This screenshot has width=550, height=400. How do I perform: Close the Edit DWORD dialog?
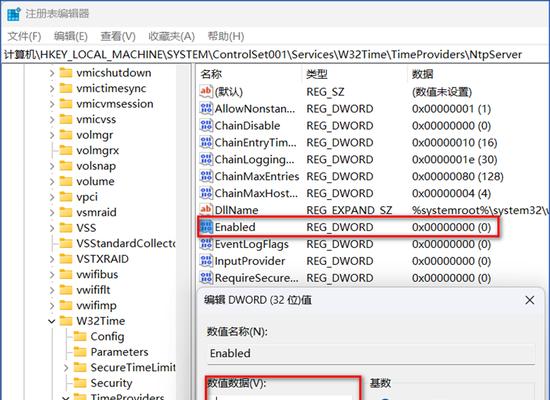530,300
